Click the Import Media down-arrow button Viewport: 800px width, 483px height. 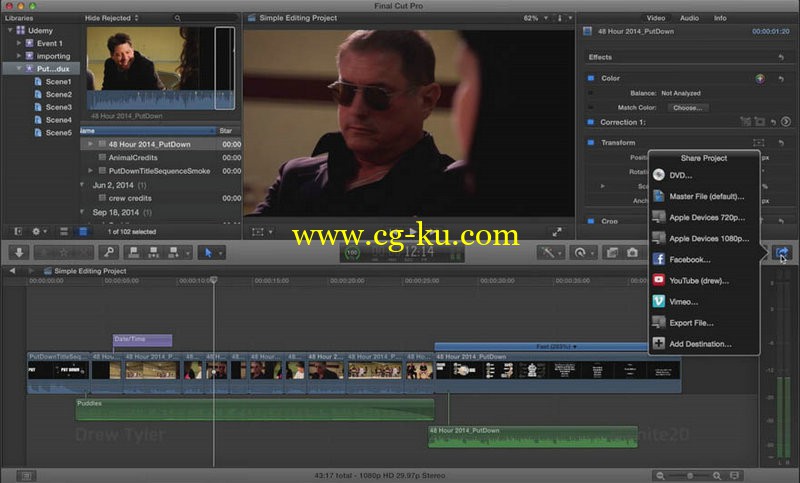19,252
